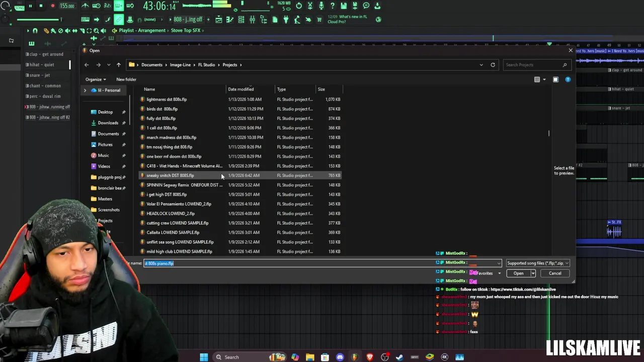This screenshot has width=644, height=362.
Task: Open the '808 - j..ing off' pattern selector
Action: pyautogui.click(x=188, y=20)
